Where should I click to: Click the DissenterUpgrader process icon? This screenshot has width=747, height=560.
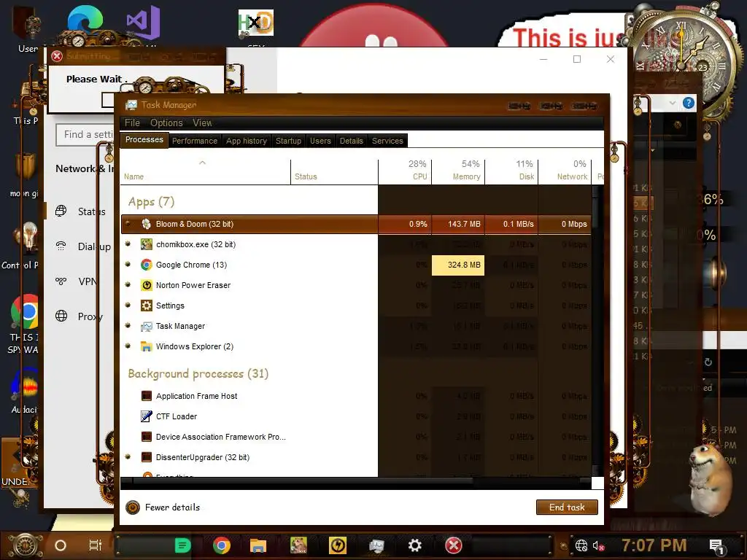[x=146, y=457]
